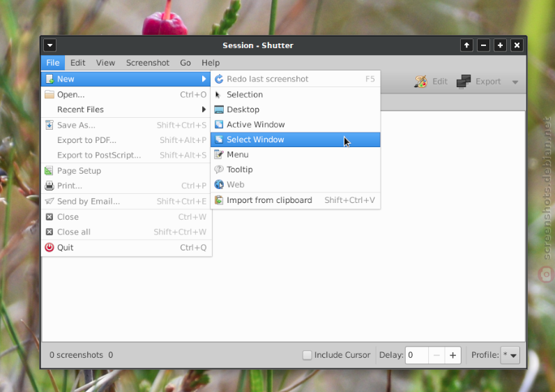Open the View menu
Image resolution: width=555 pixels, height=392 pixels.
pyautogui.click(x=105, y=63)
